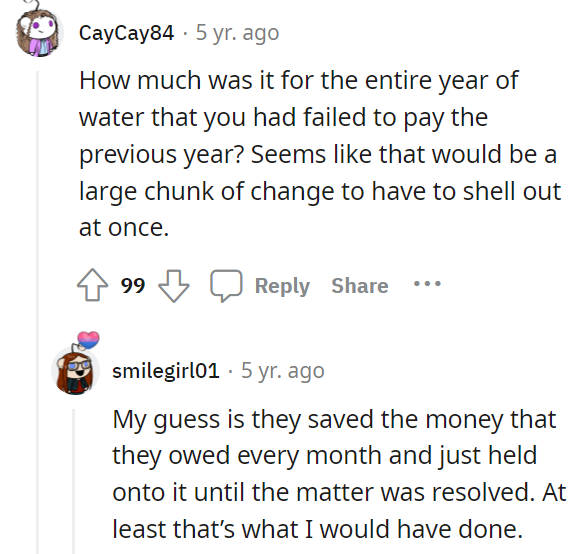Visit the smilegirl01 username profile link
This screenshot has width=581, height=554.
(166, 371)
